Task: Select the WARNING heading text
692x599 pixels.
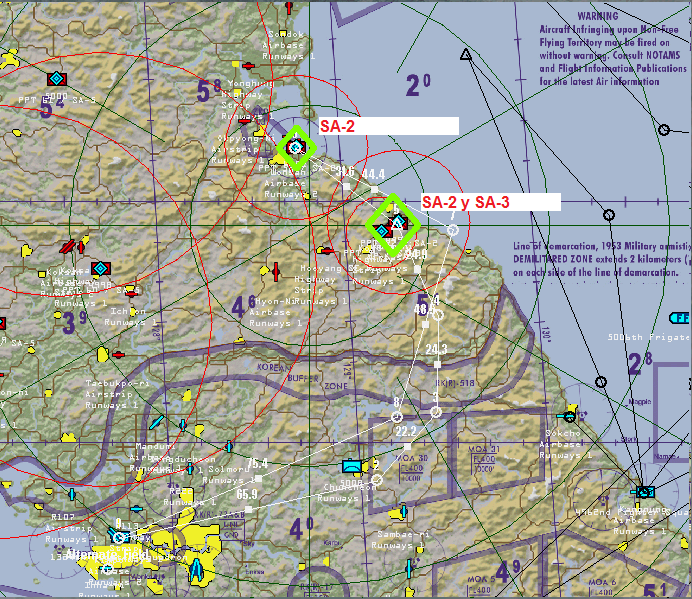Action: click(x=598, y=16)
